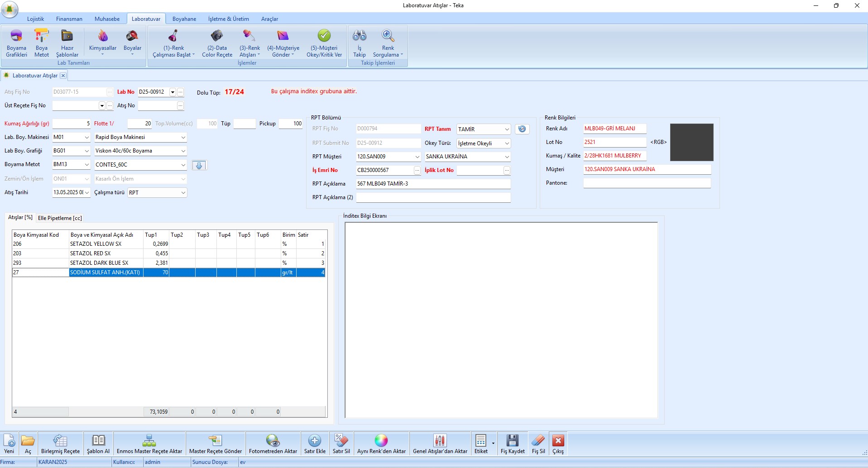This screenshot has width=868, height=468.
Task: Save with Fiş Kaydet
Action: click(513, 444)
